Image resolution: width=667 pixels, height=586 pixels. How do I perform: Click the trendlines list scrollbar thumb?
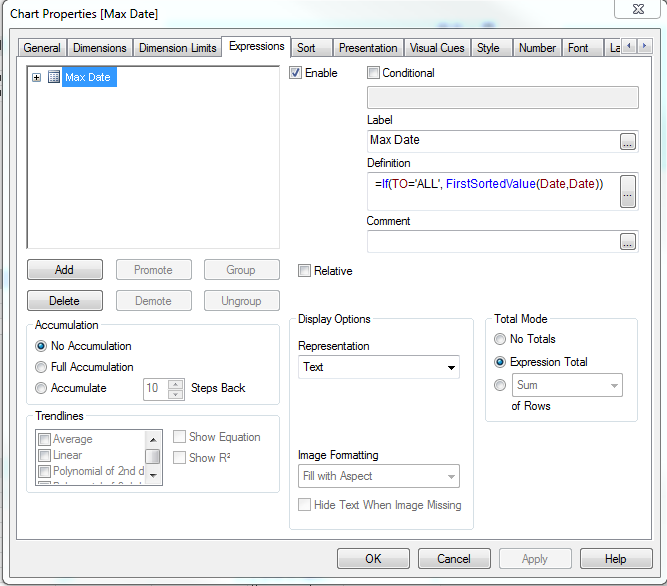tap(153, 456)
